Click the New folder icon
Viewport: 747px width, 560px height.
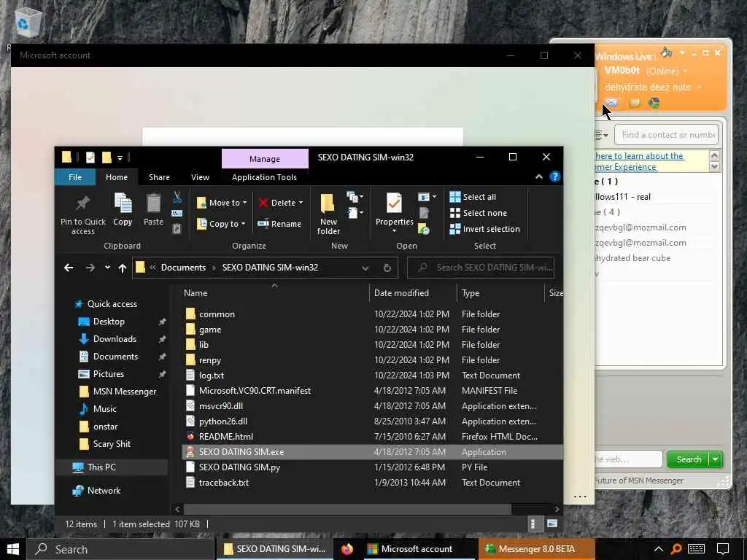coord(328,203)
